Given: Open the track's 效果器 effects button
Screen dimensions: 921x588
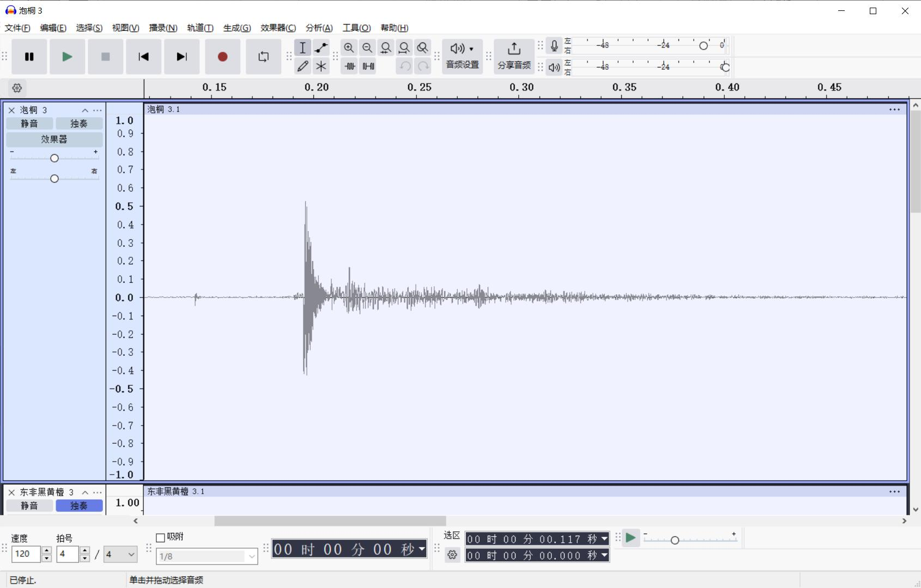Looking at the screenshot, I should 53,140.
